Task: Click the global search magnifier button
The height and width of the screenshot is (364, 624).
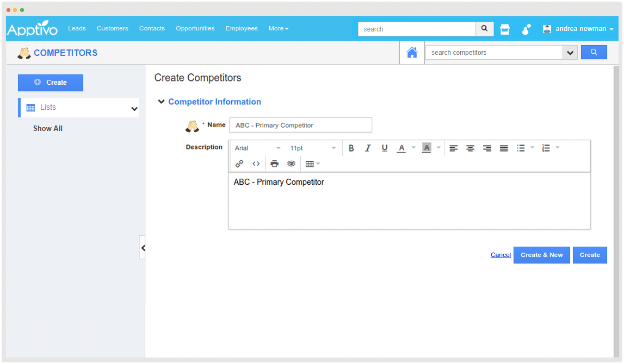Action: 484,29
